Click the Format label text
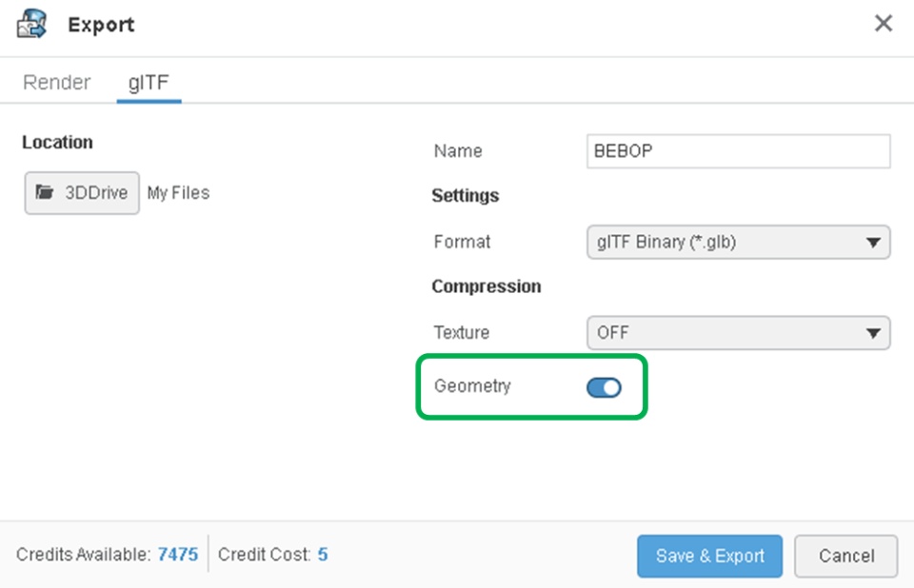The image size is (914, 588). coord(462,243)
